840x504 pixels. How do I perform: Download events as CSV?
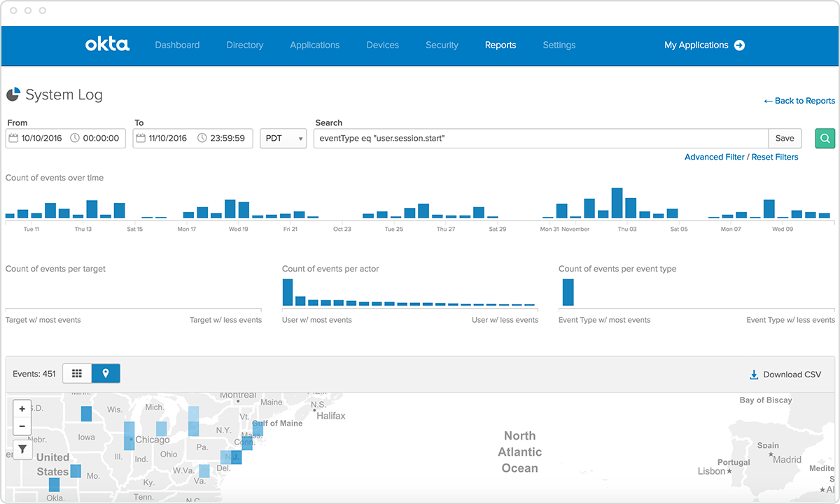tap(785, 374)
